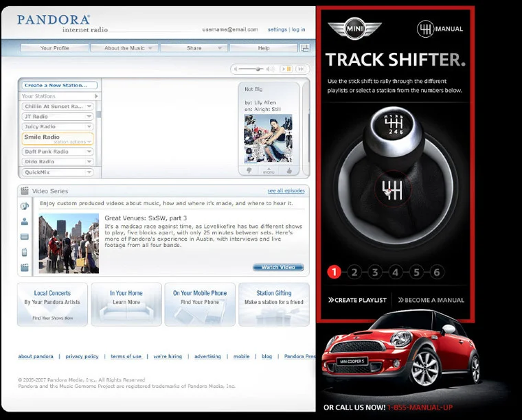Open the advertising footer link
The width and height of the screenshot is (522, 420).
[207, 356]
